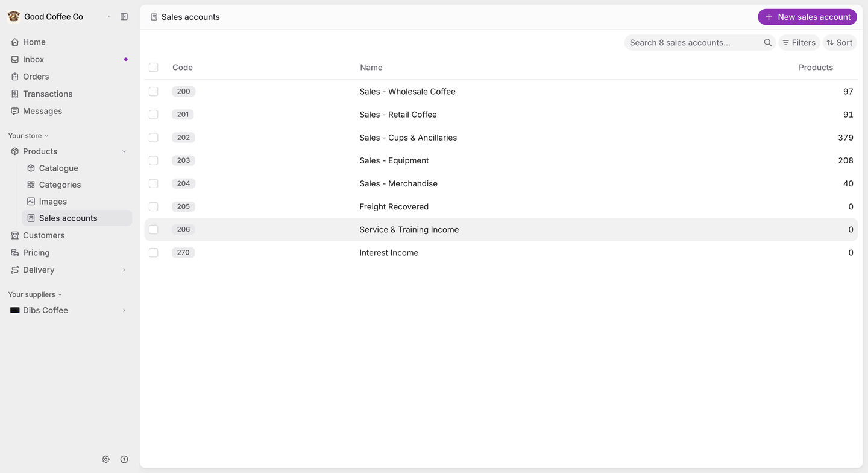This screenshot has height=473, width=868.
Task: Collapse the sidebar panel icon
Action: pyautogui.click(x=124, y=17)
